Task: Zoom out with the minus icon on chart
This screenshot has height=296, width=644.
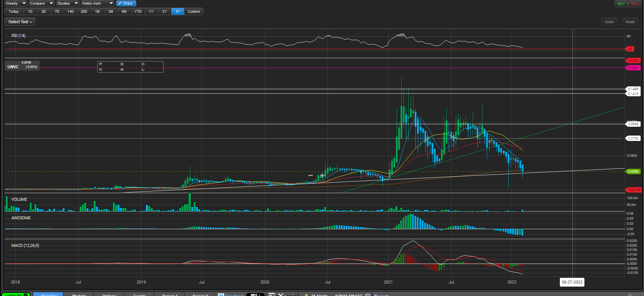Action: pyautogui.click(x=310, y=176)
